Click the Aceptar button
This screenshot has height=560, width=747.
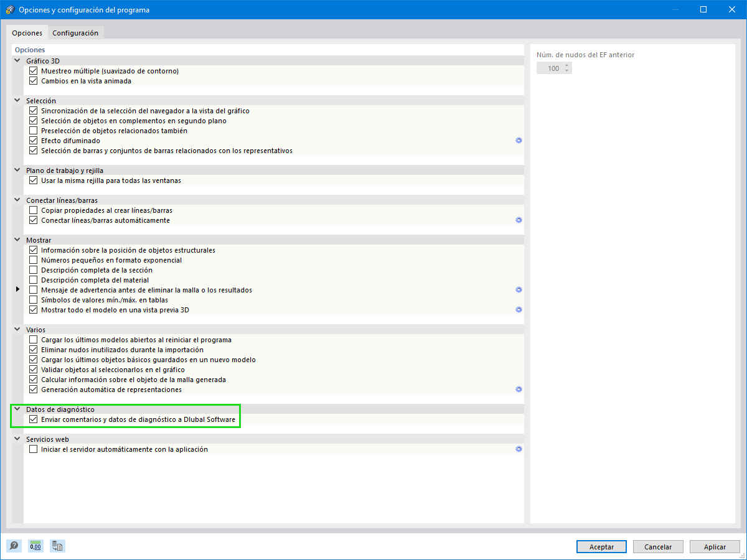point(601,547)
